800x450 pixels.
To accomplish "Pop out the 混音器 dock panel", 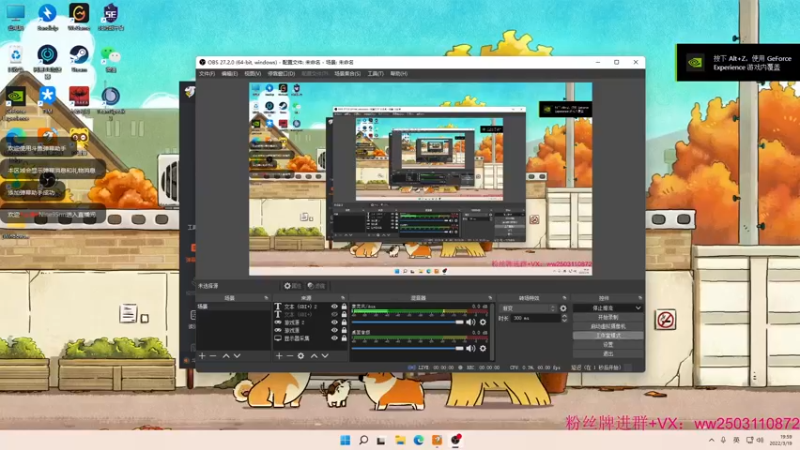I will coord(490,298).
